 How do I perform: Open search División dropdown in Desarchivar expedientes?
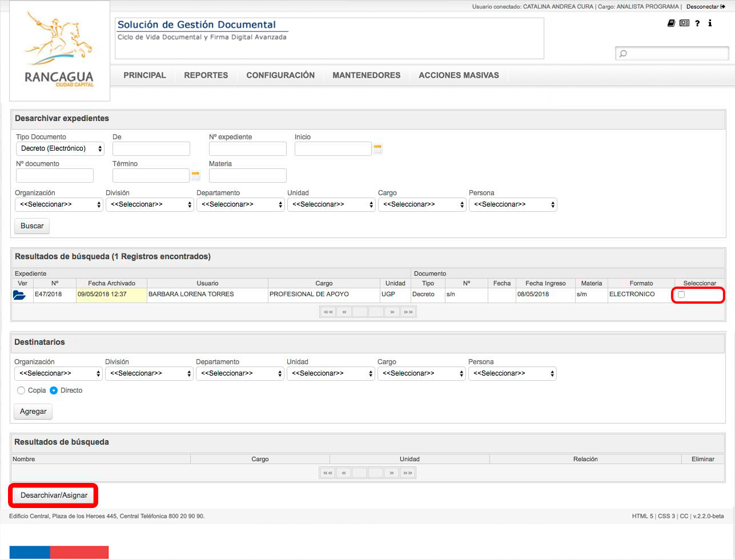coord(150,204)
